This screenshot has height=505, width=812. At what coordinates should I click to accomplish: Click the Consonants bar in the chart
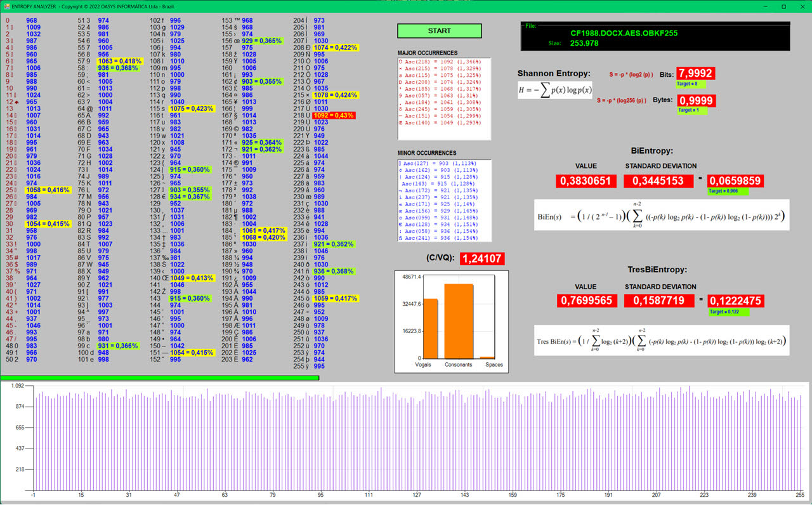pos(458,321)
